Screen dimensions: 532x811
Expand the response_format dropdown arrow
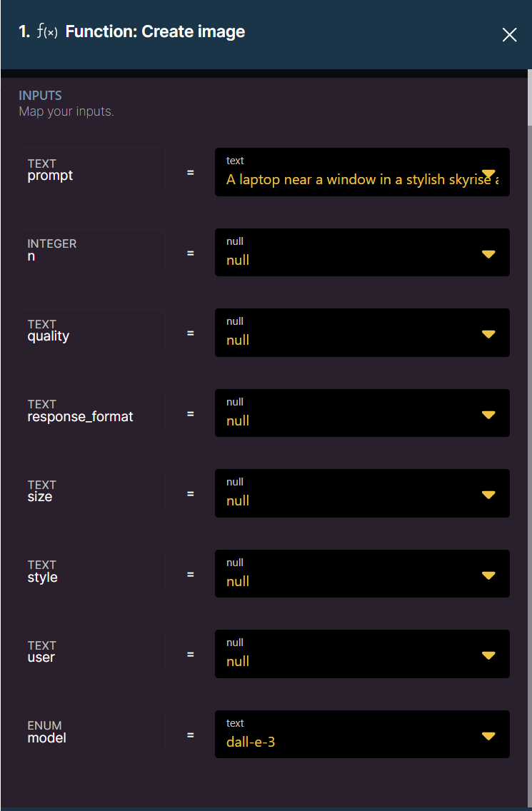488,415
